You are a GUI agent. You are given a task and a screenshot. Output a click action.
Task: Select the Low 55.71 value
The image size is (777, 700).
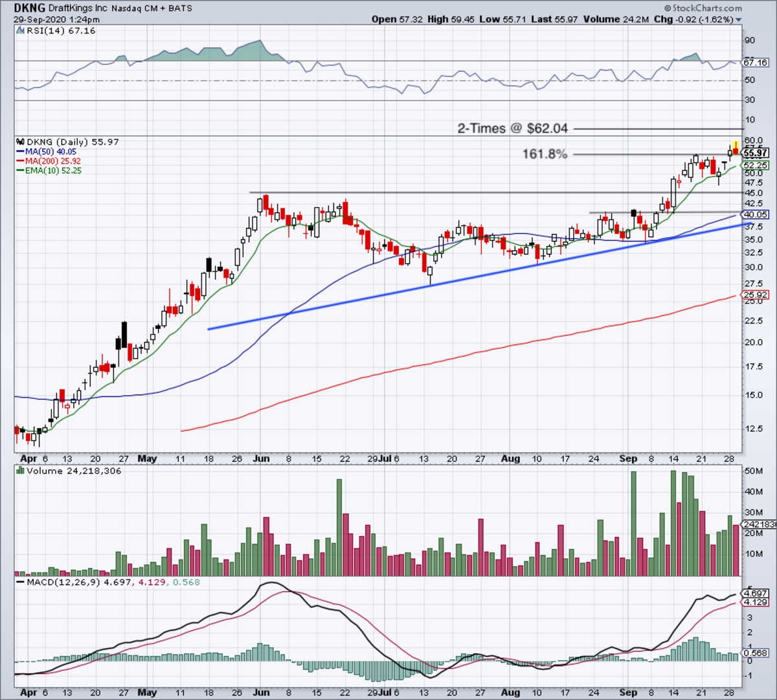click(504, 19)
